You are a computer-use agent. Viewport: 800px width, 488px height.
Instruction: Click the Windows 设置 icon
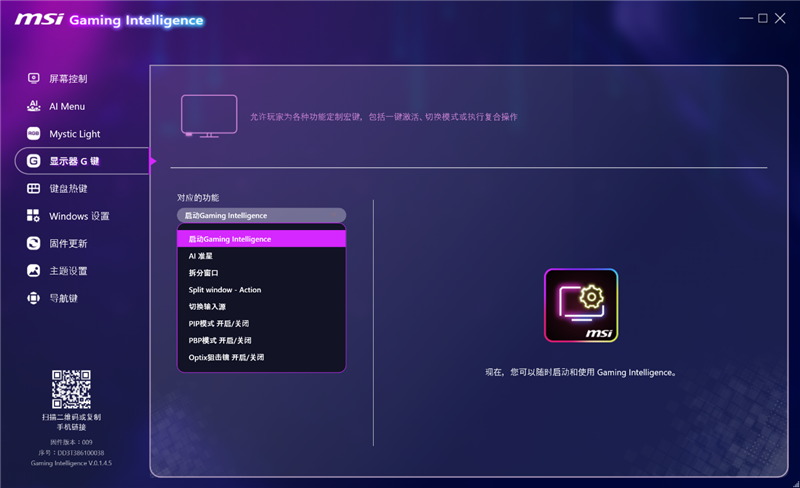coord(34,215)
